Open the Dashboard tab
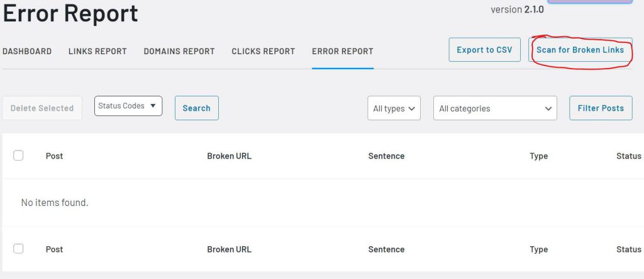Screen dimensions: 644x279 click(27, 51)
